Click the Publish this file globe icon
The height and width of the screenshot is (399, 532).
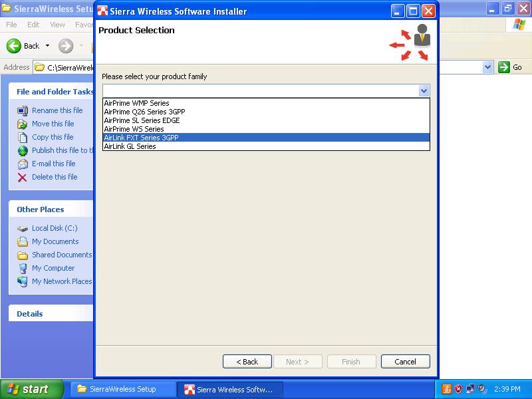23,151
